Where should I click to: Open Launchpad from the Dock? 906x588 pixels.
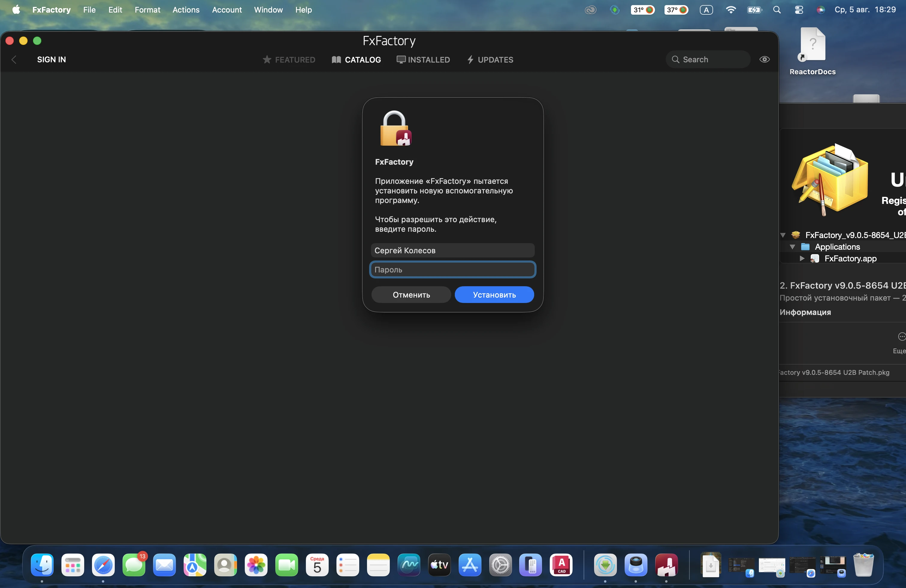click(73, 565)
